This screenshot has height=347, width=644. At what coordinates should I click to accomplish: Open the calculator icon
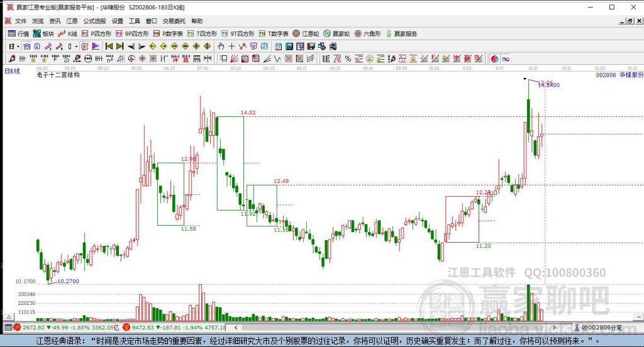[x=289, y=47]
